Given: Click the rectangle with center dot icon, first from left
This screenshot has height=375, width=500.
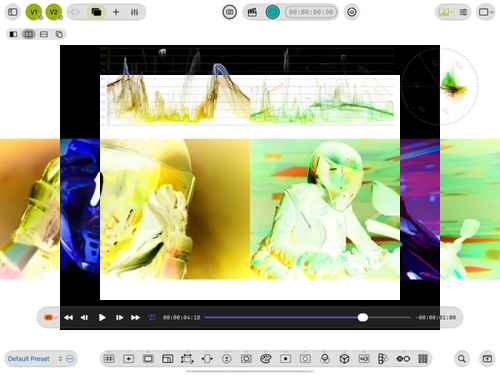Looking at the screenshot, I should click(x=129, y=359).
